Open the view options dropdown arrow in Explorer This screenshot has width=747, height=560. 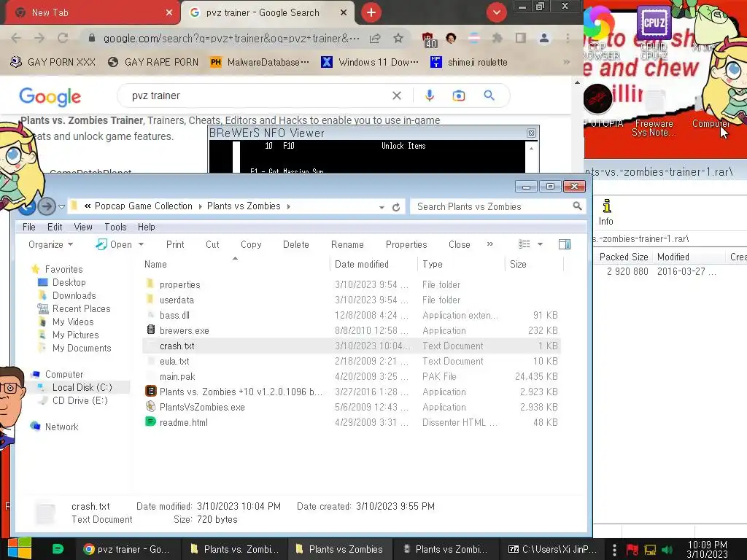541,244
